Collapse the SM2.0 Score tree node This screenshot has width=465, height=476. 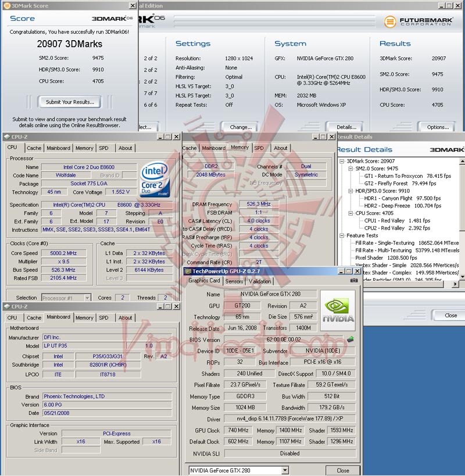click(350, 169)
